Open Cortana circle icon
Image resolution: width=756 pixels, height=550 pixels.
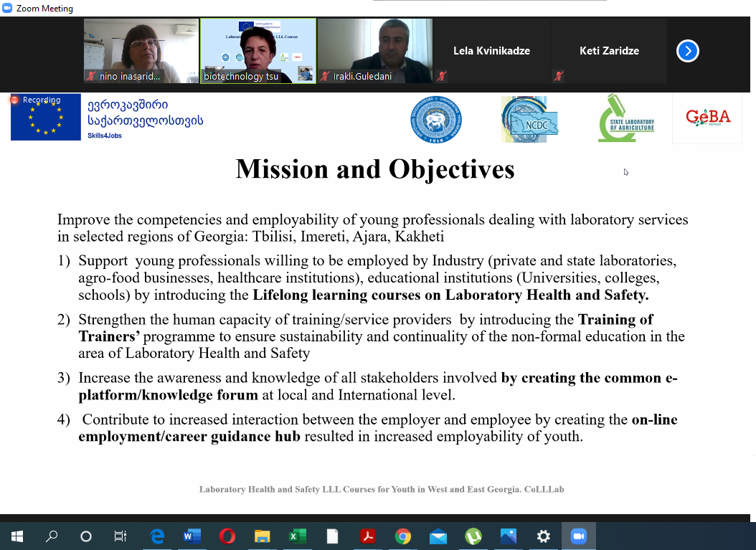[86, 536]
